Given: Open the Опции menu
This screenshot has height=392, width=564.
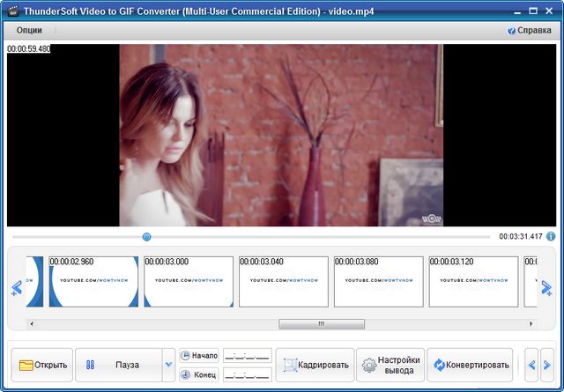Looking at the screenshot, I should 29,30.
